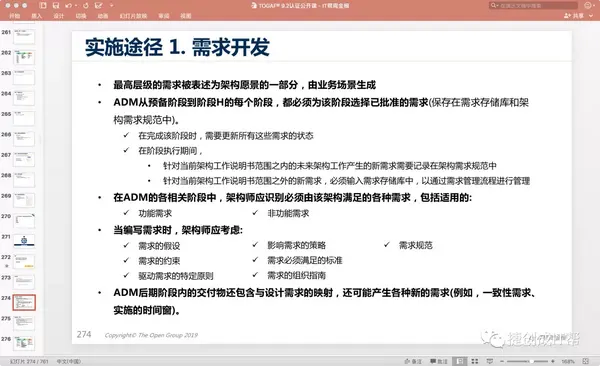
Task: Click the Redo/Repeat icon
Action: pyautogui.click(x=85, y=5)
